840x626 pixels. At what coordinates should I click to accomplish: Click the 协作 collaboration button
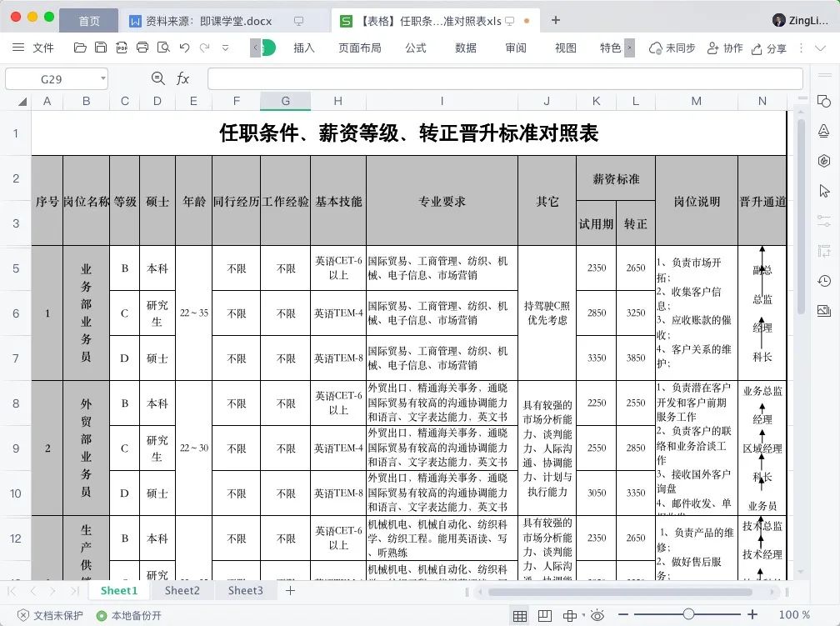point(725,48)
